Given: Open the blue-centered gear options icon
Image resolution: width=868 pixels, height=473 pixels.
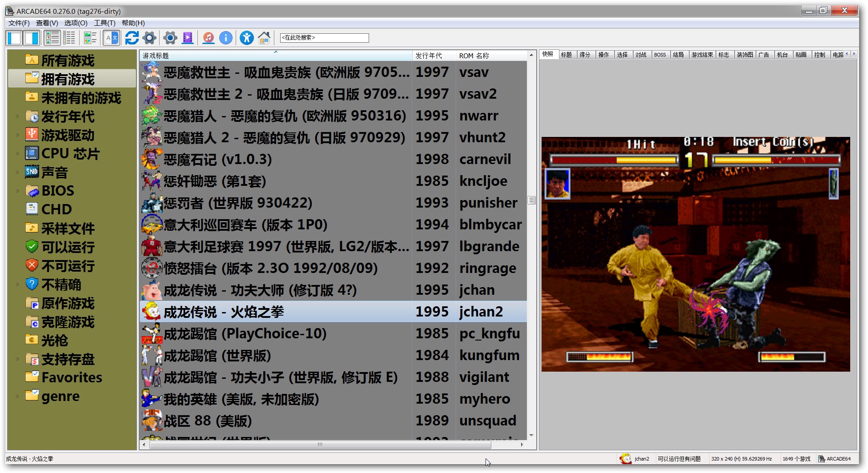Looking at the screenshot, I should pyautogui.click(x=170, y=38).
